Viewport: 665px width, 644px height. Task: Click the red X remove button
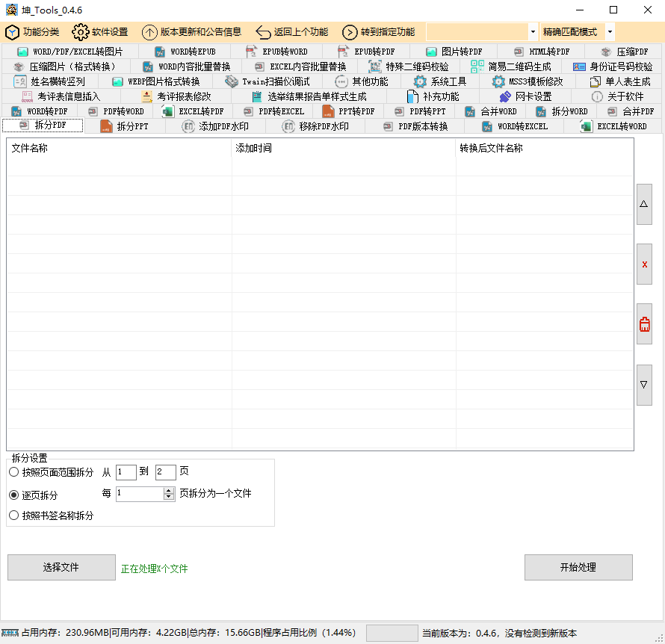coord(644,264)
